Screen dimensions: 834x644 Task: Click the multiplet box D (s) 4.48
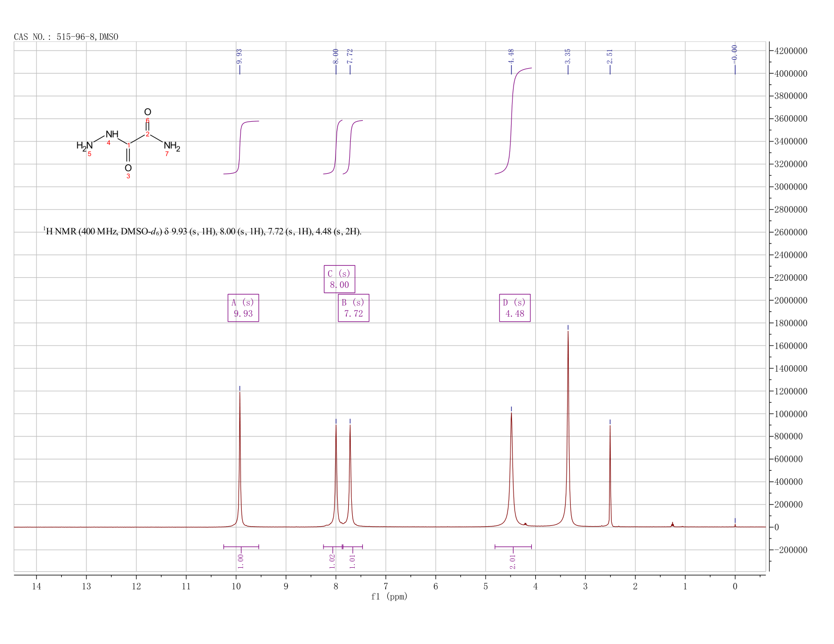[515, 308]
